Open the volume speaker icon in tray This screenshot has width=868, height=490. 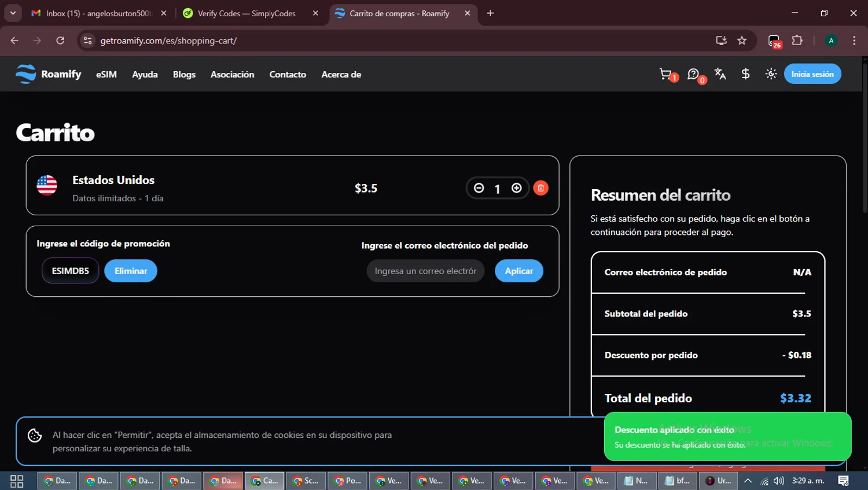tap(779, 481)
